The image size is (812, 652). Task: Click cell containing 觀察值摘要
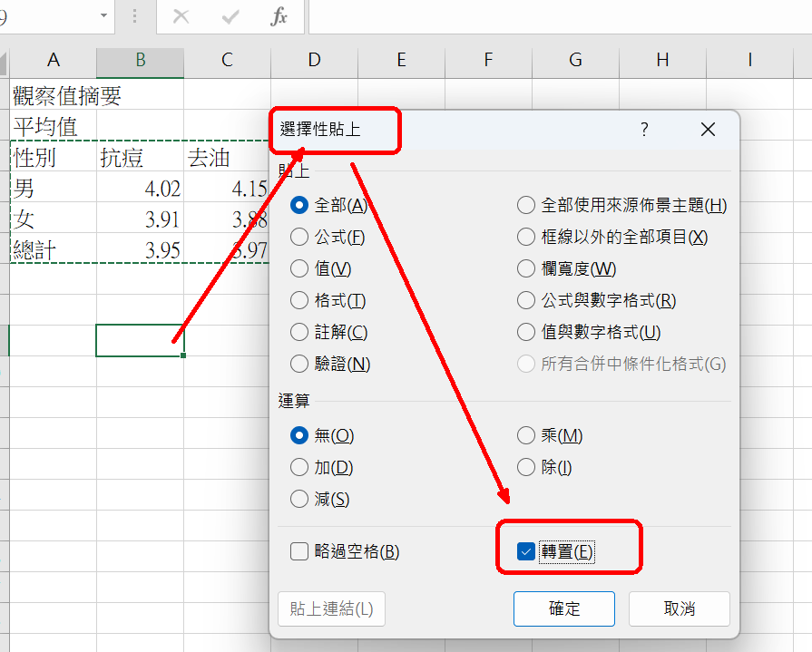click(67, 95)
